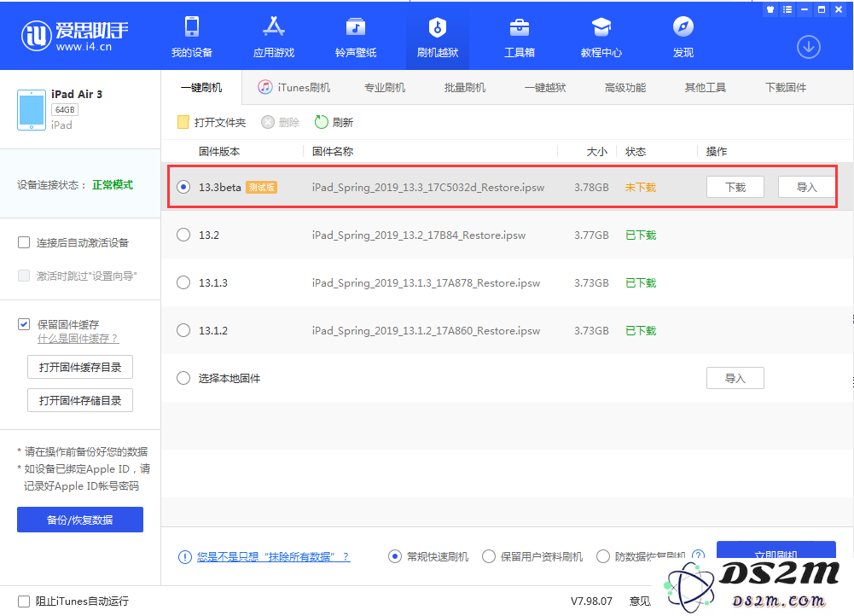This screenshot has width=854, height=616.
Task: Open 下载固件 tab
Action: (x=786, y=88)
